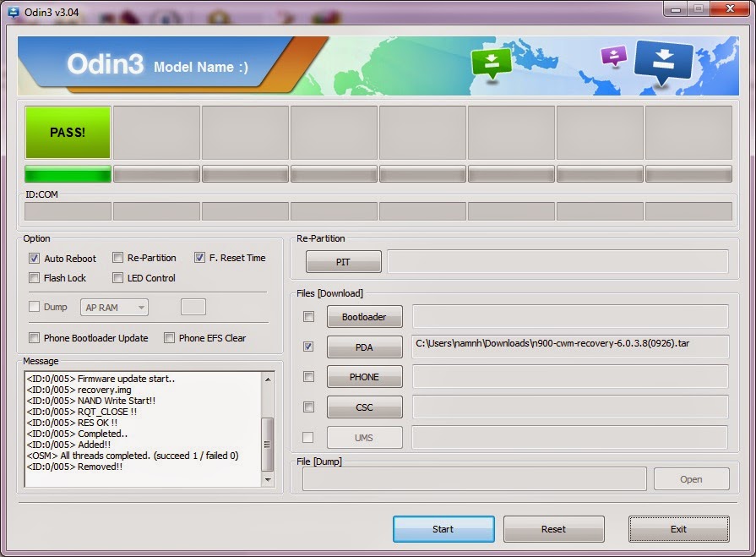Click the Start button
Image resolution: width=756 pixels, height=557 pixels.
[443, 529]
